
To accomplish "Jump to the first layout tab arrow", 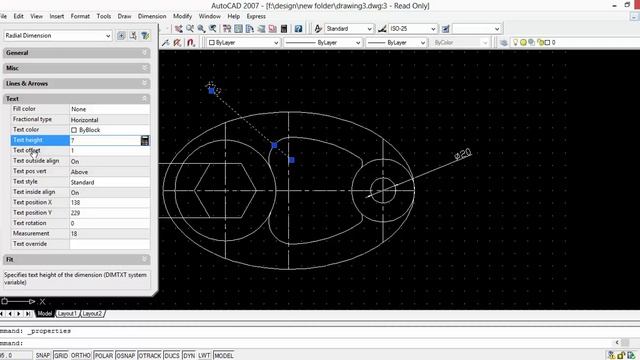I will click(2, 313).
